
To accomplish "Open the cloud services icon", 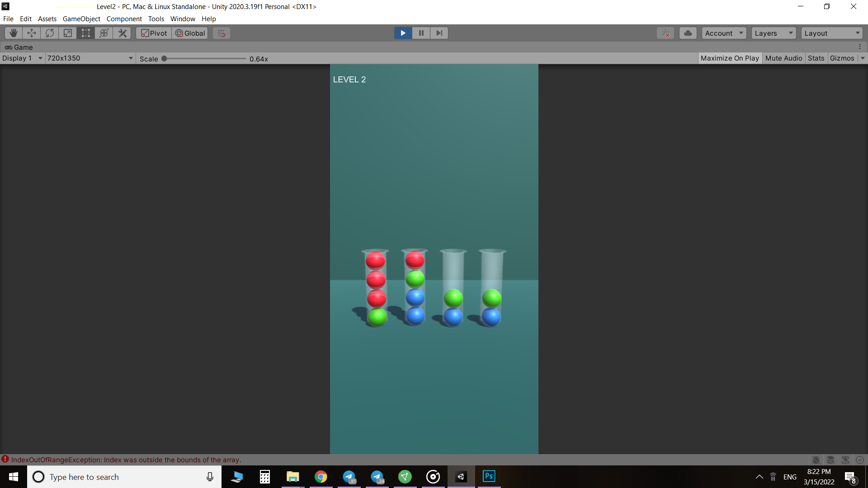I will (x=688, y=33).
